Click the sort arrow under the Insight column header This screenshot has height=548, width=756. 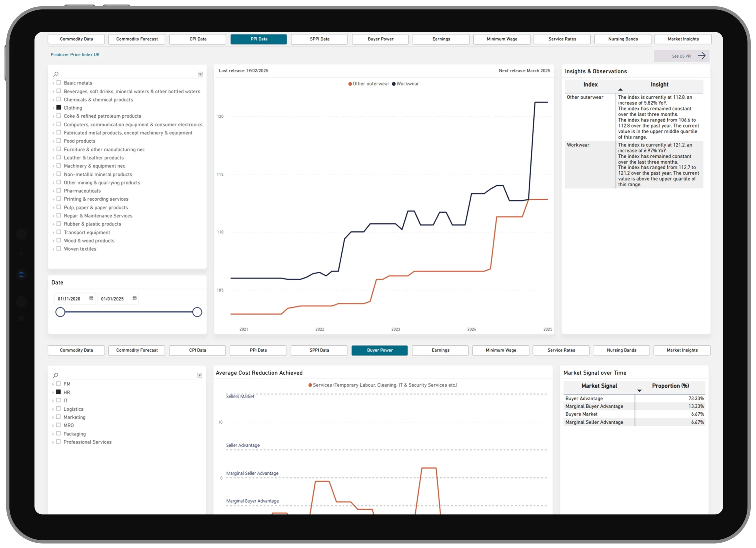620,90
